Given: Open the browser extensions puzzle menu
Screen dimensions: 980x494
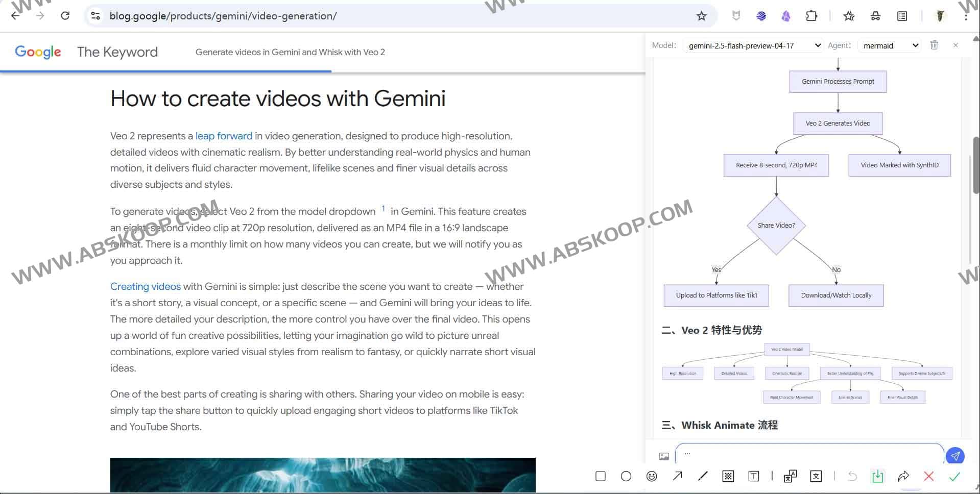Looking at the screenshot, I should click(x=811, y=16).
